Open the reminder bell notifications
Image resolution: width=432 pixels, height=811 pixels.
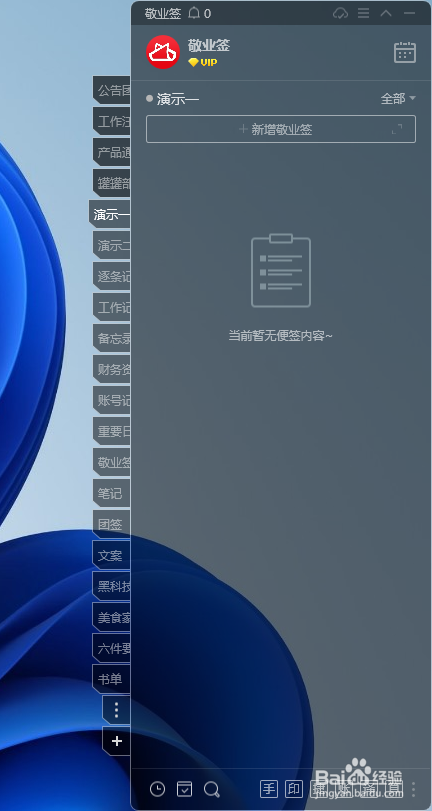click(194, 13)
